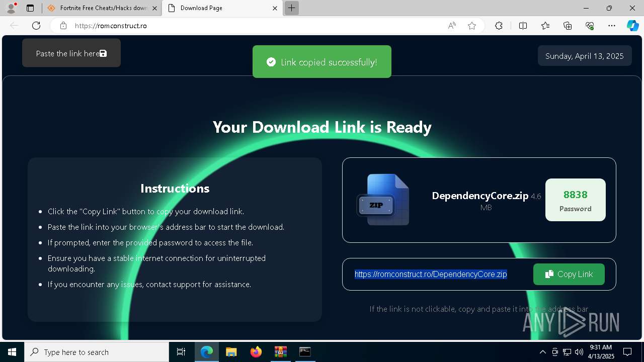Click the Instructions heading
The height and width of the screenshot is (362, 644).
[x=175, y=189]
